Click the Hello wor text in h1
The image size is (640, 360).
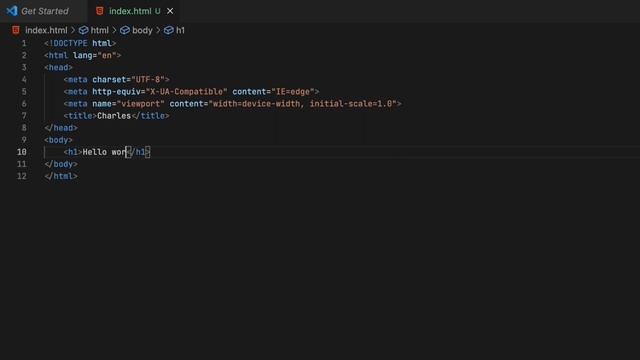[x=104, y=152]
